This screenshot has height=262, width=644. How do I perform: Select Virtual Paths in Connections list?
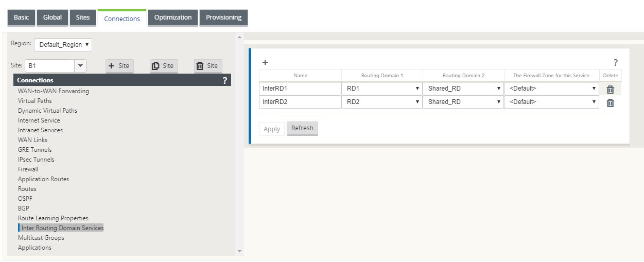[x=35, y=101]
